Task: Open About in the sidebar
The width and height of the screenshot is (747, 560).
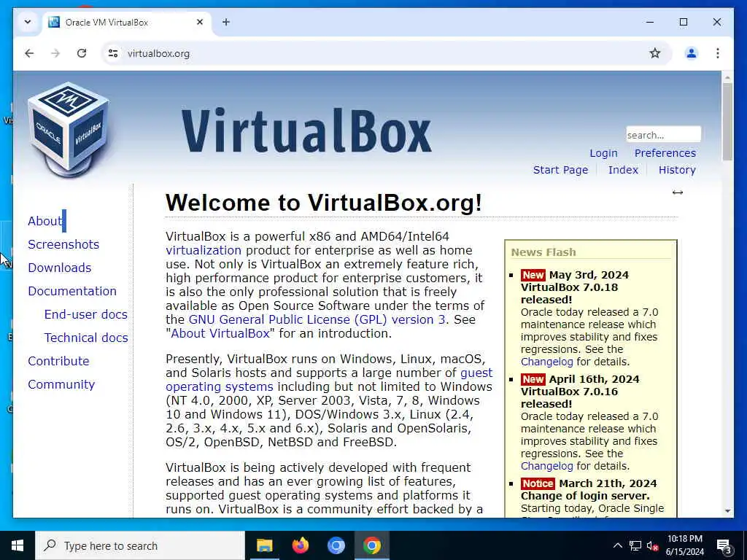Action: click(44, 221)
